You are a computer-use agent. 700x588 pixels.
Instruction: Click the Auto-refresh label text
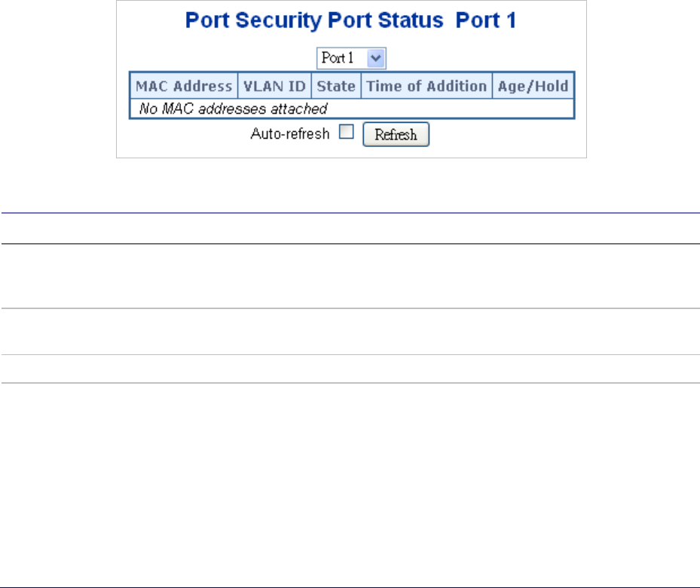coord(289,134)
